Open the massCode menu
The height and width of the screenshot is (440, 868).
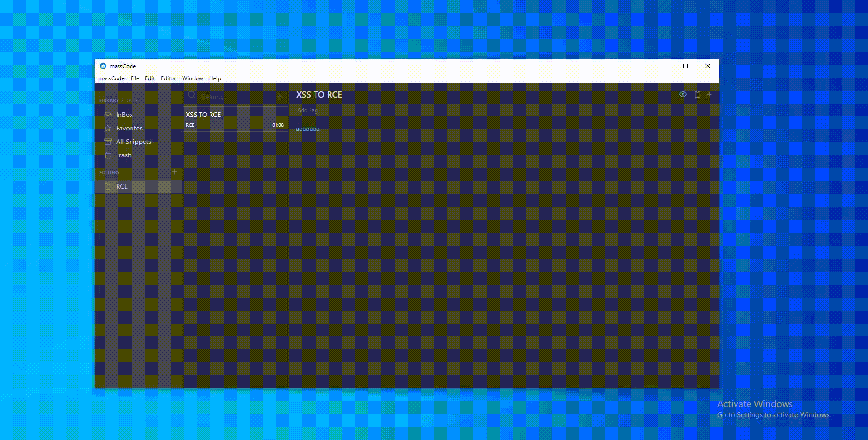(111, 78)
